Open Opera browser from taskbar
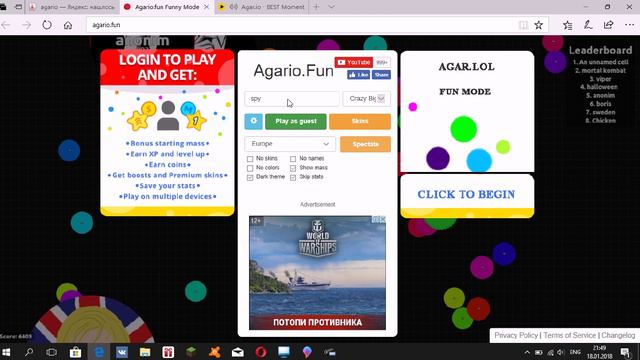Image resolution: width=640 pixels, height=360 pixels. pos(261,352)
